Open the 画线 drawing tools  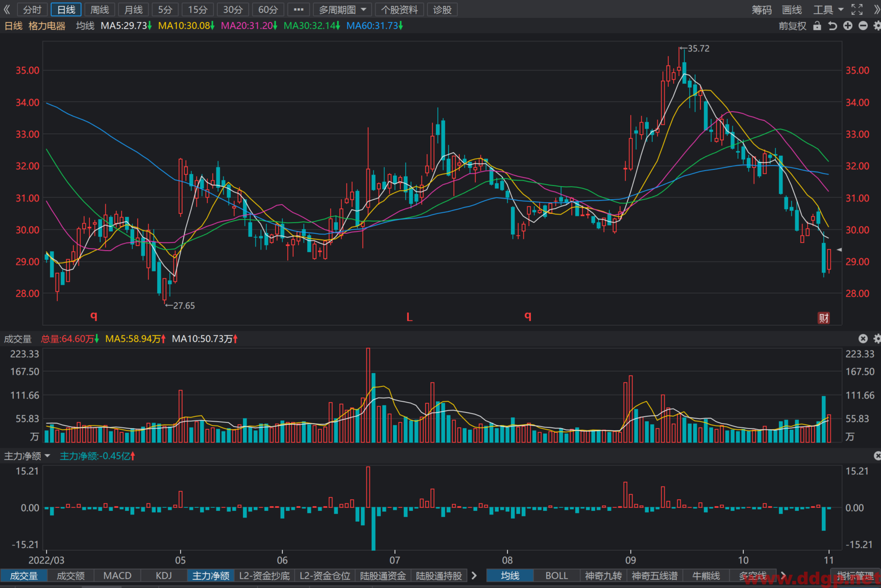tap(792, 10)
